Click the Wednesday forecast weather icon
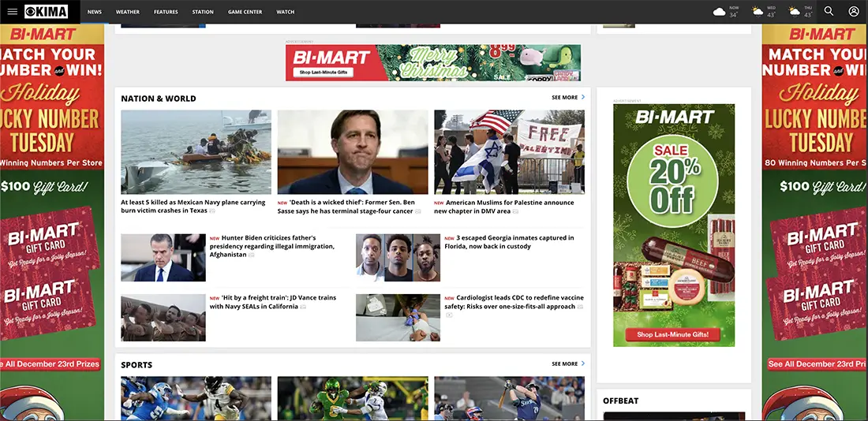 coord(758,11)
